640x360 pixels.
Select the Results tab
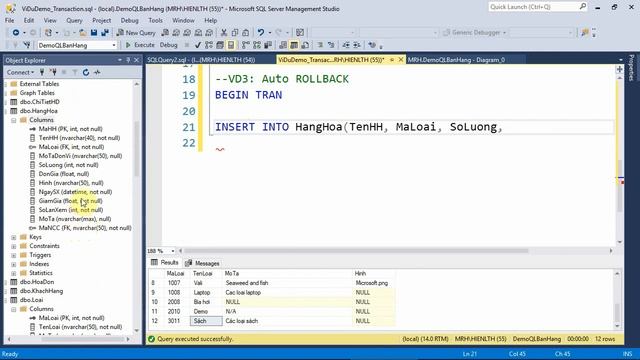[x=164, y=262]
